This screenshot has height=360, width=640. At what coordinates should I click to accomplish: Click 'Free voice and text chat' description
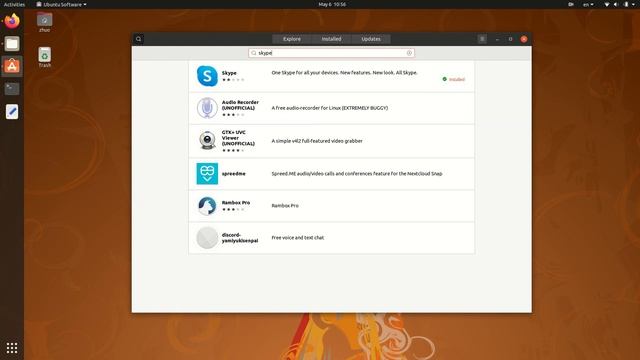tap(298, 238)
